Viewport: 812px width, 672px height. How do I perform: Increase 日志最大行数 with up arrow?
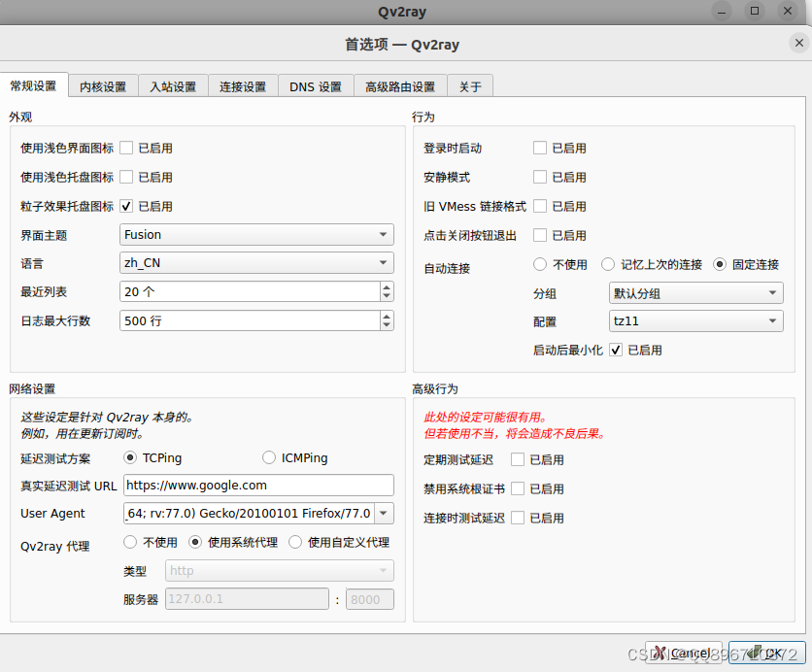click(x=387, y=317)
